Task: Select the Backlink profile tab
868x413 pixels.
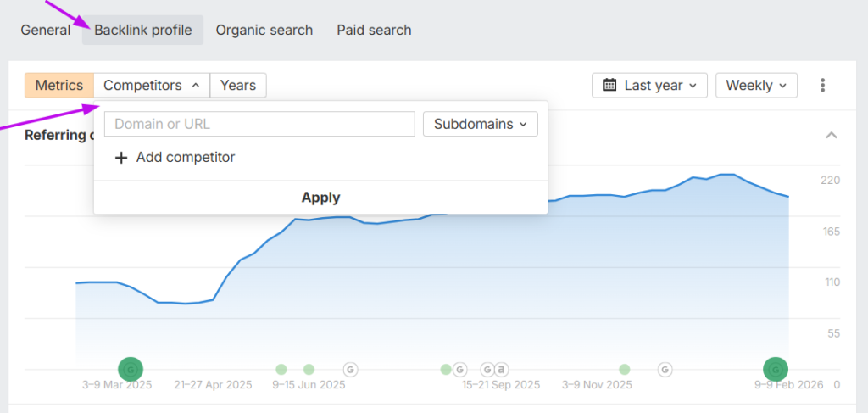Action: tap(143, 31)
